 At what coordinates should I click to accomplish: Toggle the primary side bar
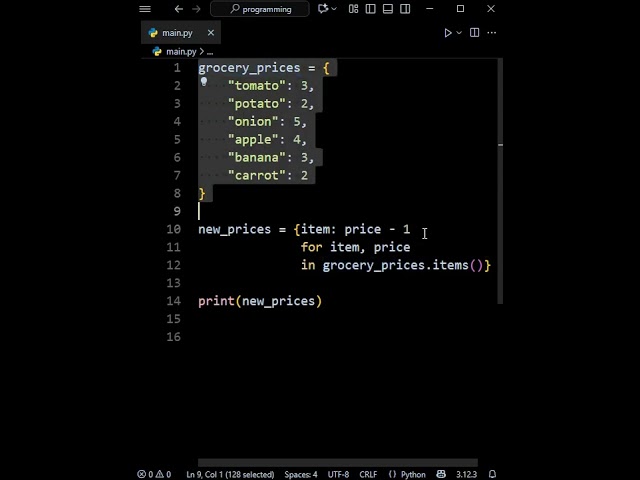pyautogui.click(x=371, y=9)
